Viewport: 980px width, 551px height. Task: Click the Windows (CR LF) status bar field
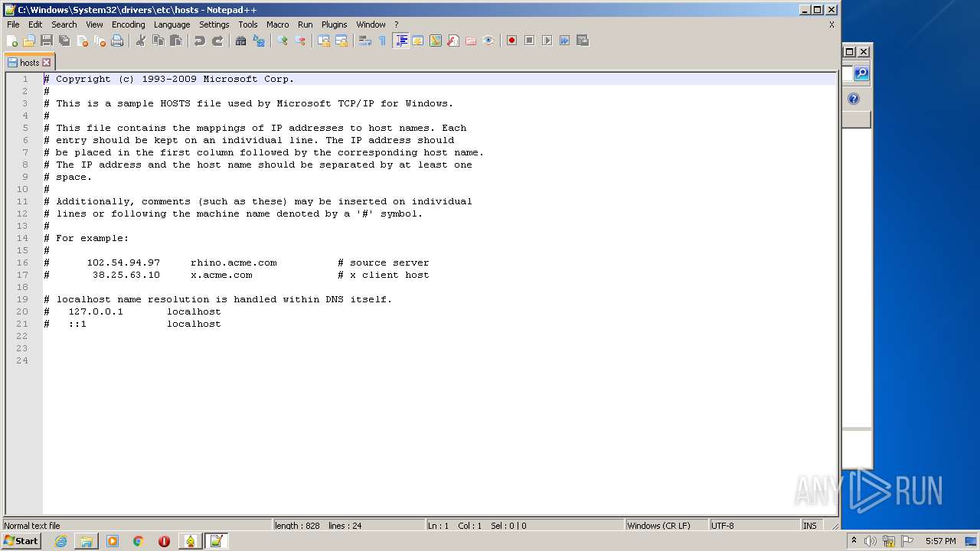click(666, 526)
